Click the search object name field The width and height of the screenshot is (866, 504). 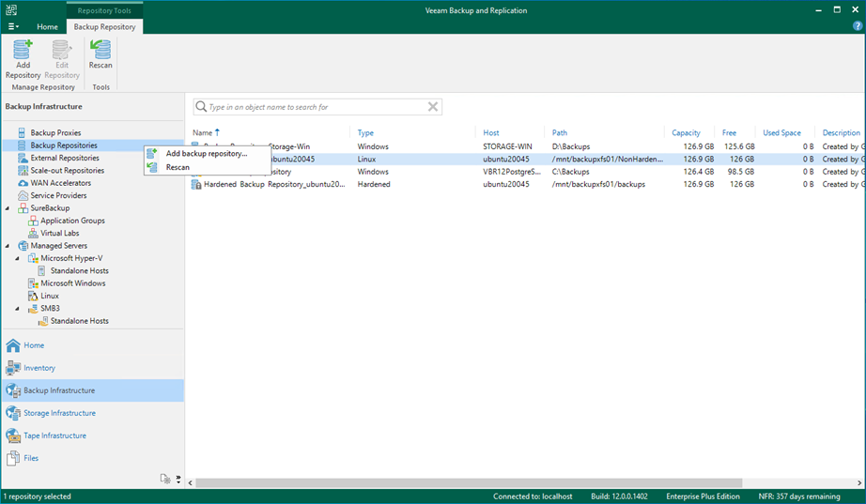tap(316, 107)
